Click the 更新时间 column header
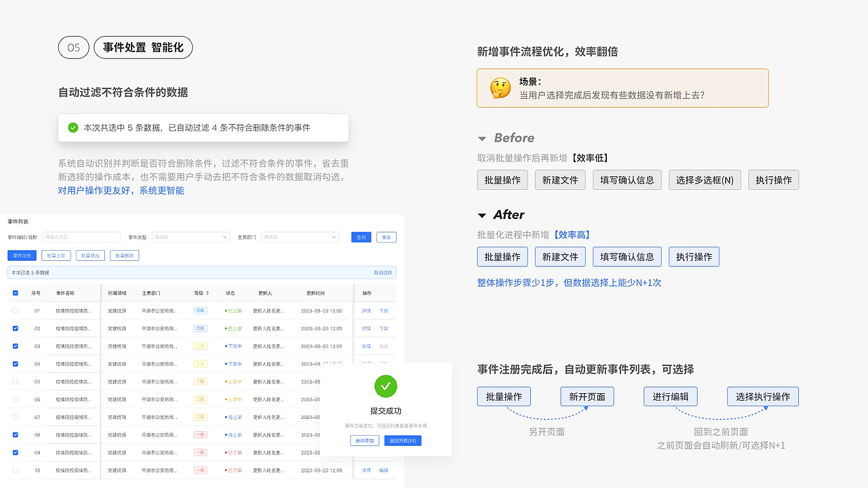This screenshot has height=488, width=868. pos(315,293)
